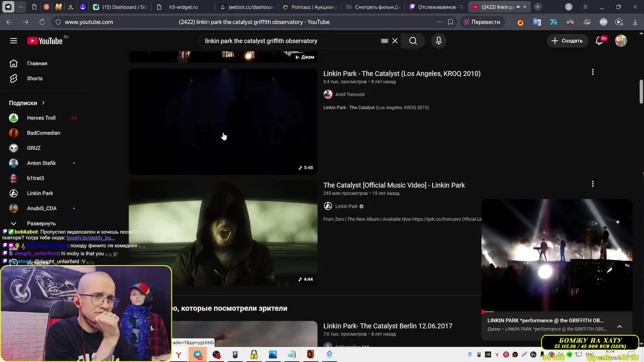Open the YouTube guide hamburger menu
Screen dimensions: 644x362
click(14, 41)
